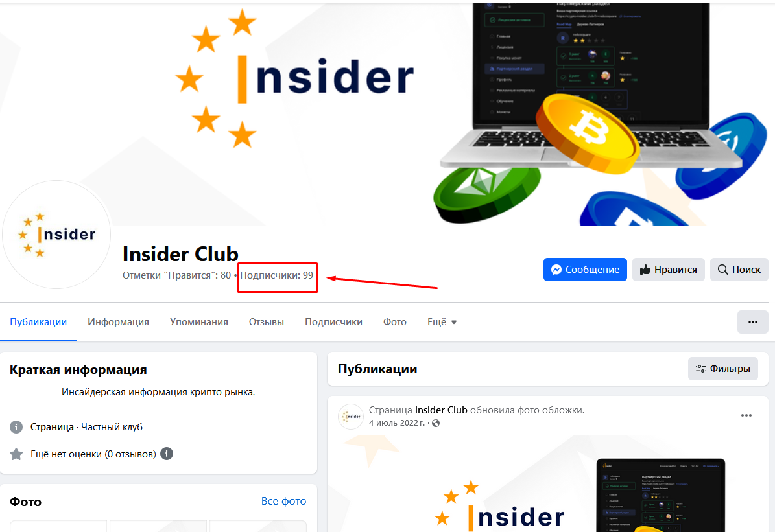Click the globe privacy icon on the post
This screenshot has height=532, width=775.
point(436,423)
